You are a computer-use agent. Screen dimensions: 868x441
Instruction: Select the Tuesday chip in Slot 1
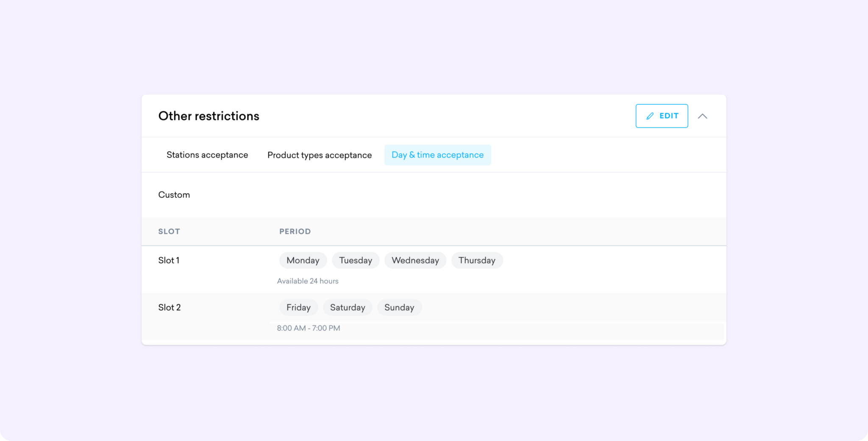pyautogui.click(x=356, y=260)
